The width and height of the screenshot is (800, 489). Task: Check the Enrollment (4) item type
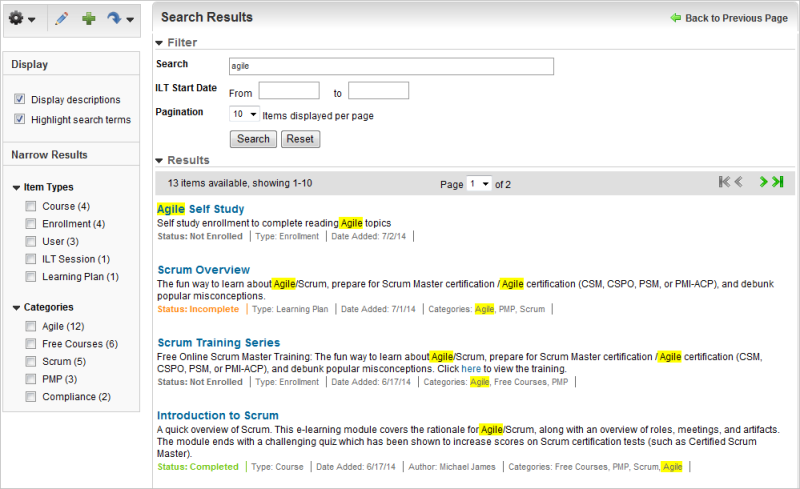31,224
